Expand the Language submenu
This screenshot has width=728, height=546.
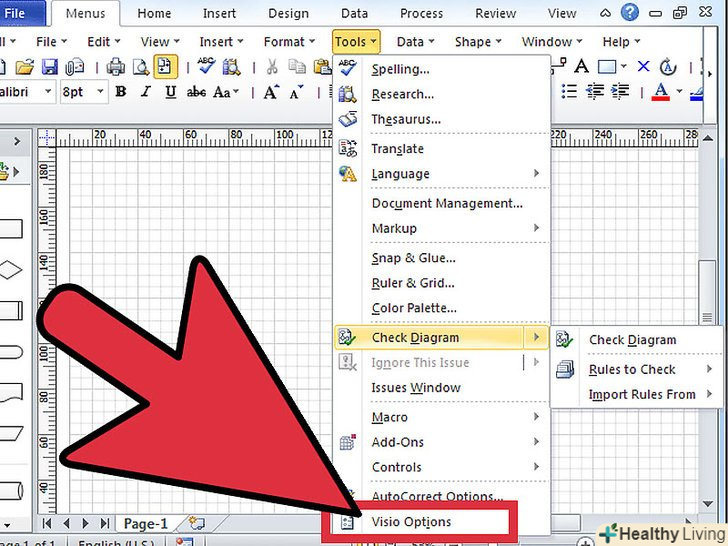(442, 174)
